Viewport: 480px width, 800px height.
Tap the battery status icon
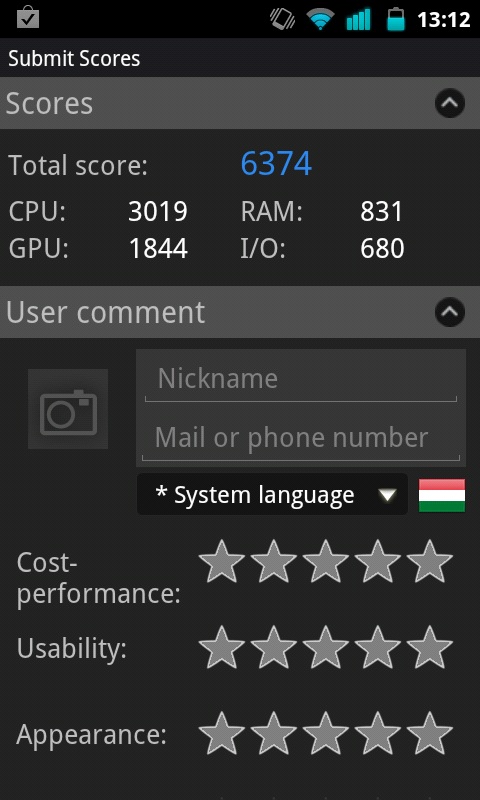point(396,19)
